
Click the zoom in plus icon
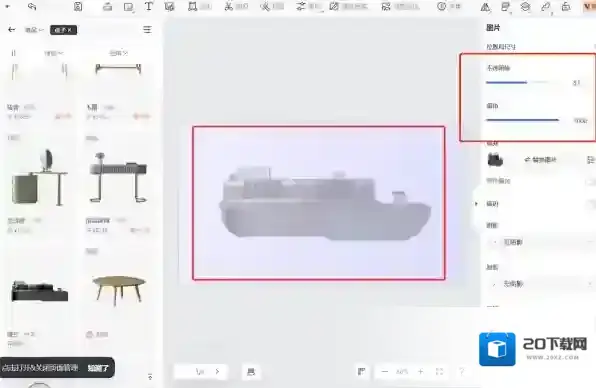point(420,371)
